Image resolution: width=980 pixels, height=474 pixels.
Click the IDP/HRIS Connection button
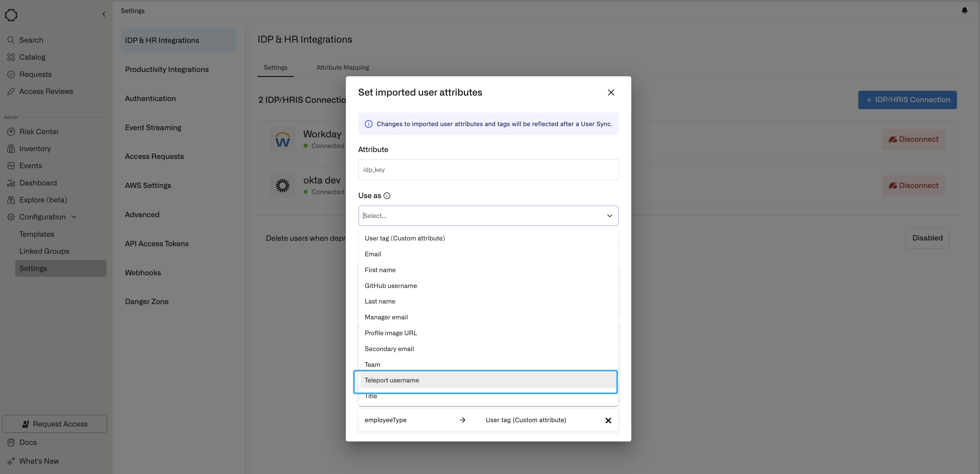(x=907, y=100)
